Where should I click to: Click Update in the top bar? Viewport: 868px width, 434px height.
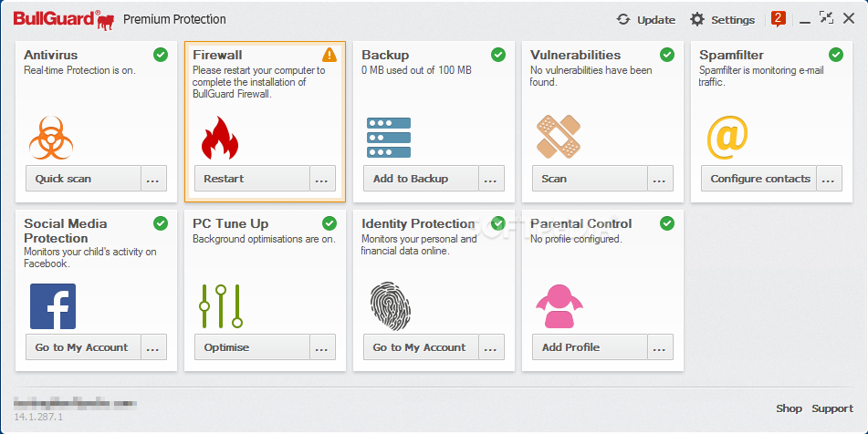(x=646, y=20)
